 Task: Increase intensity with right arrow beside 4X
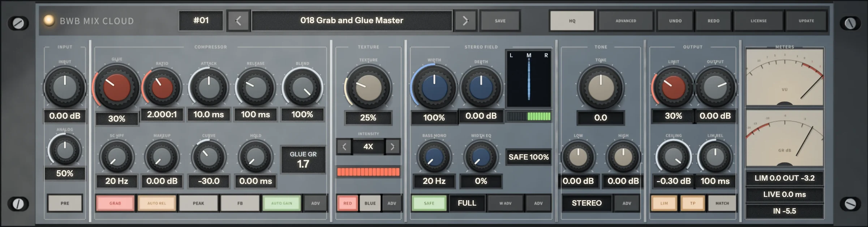[392, 147]
